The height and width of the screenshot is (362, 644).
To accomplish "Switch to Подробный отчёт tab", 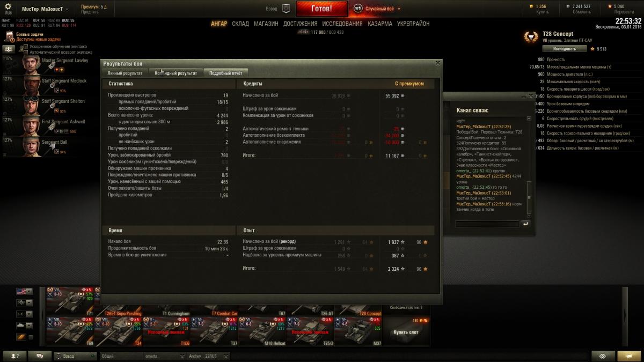I will (x=226, y=73).
